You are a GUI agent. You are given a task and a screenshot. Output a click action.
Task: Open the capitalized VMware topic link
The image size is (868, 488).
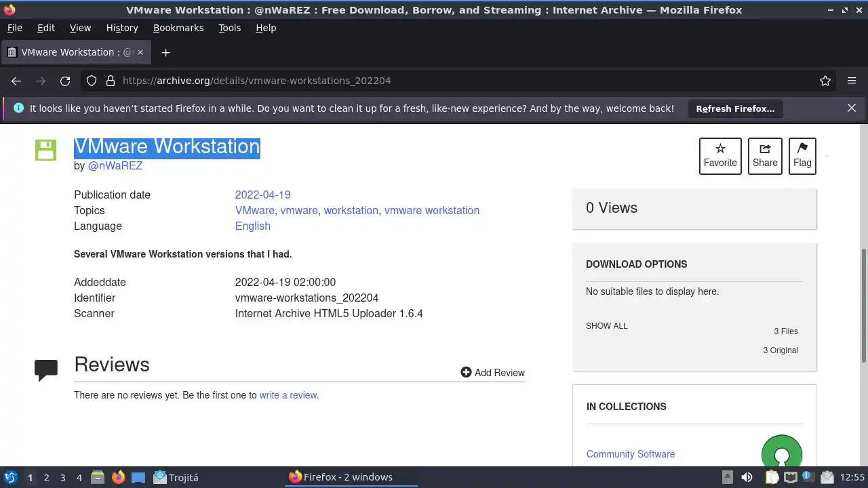[254, 210]
